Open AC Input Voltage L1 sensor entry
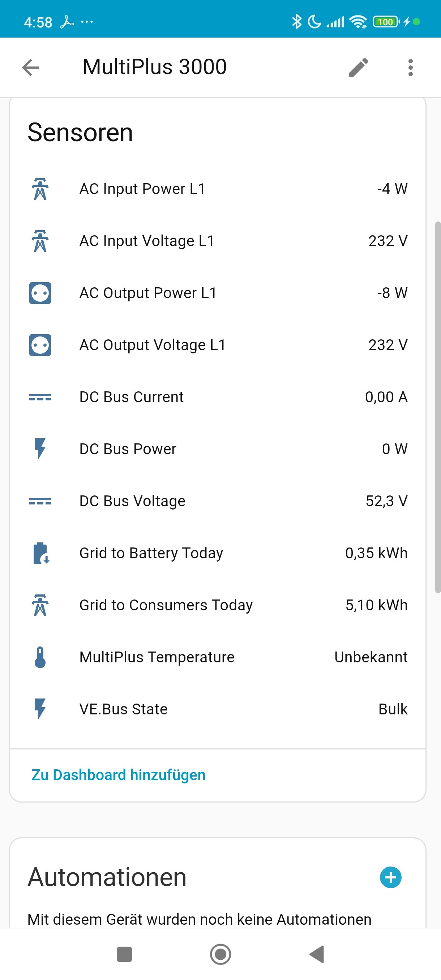This screenshot has height=980, width=441. coord(218,241)
